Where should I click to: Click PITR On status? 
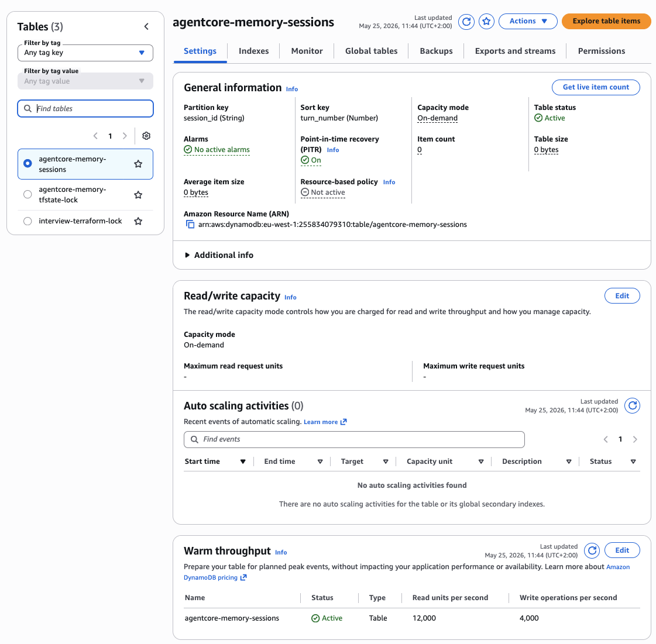pyautogui.click(x=311, y=160)
